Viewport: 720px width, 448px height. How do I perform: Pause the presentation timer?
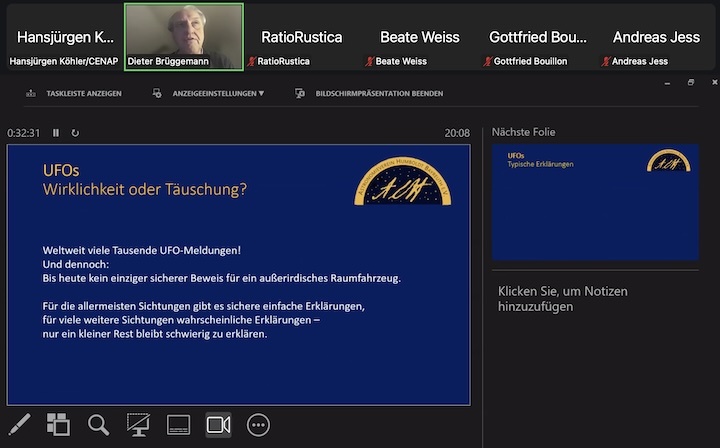56,133
